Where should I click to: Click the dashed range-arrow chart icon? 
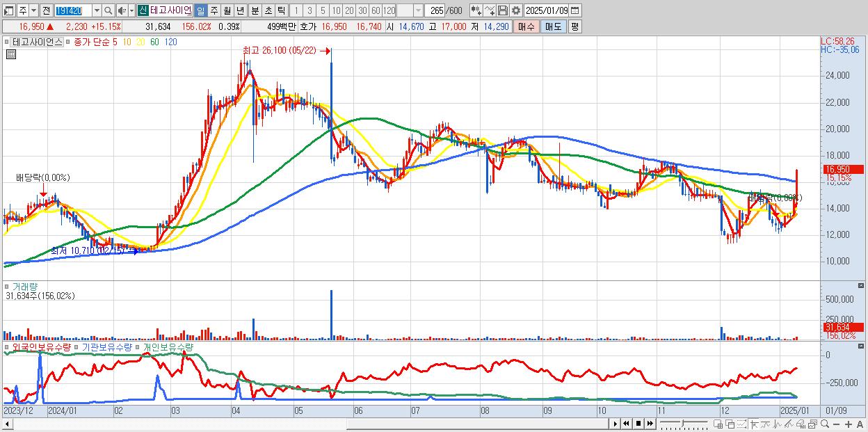click(x=741, y=424)
